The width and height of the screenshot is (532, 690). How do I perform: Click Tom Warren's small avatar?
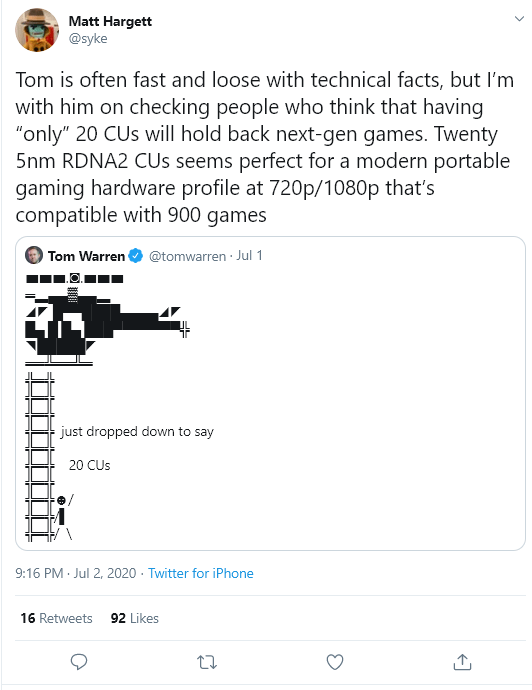[x=34, y=256]
